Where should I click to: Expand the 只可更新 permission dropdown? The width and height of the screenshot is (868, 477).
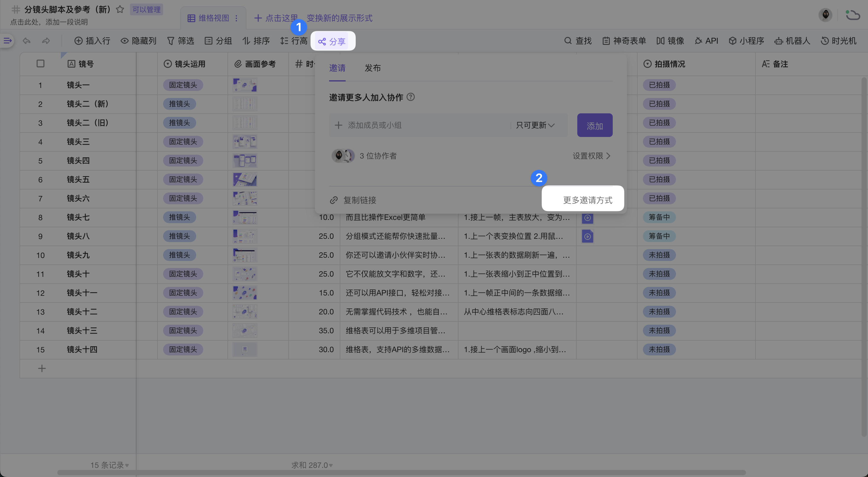coord(535,125)
